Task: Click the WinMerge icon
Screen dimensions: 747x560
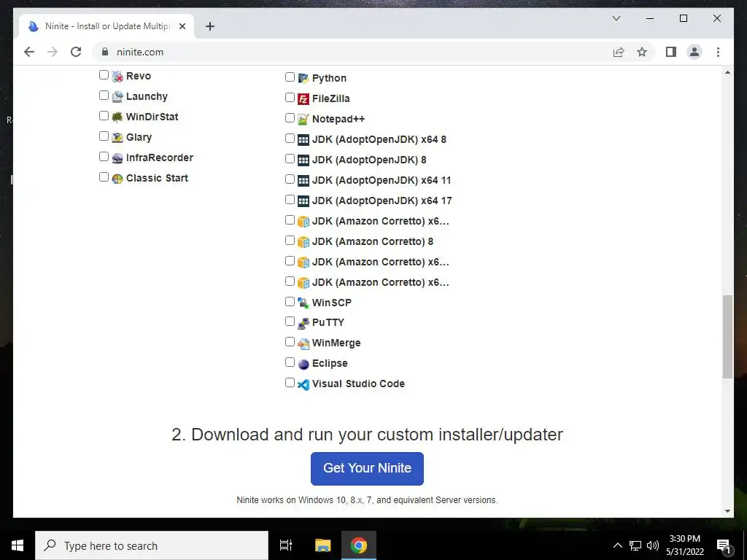Action: tap(303, 343)
